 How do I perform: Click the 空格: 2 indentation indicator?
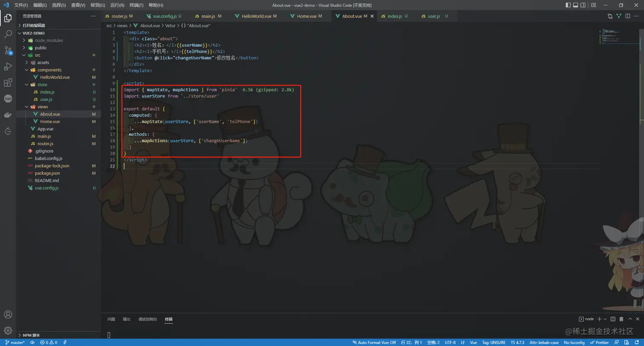click(x=433, y=342)
